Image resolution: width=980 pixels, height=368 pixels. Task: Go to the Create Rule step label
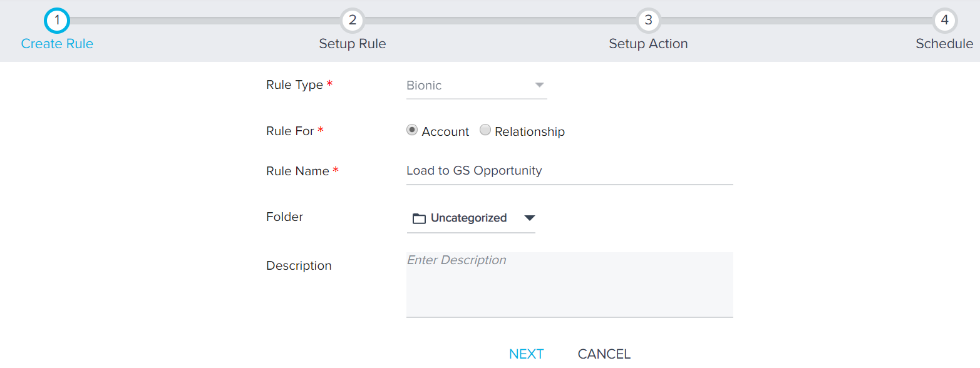click(57, 44)
